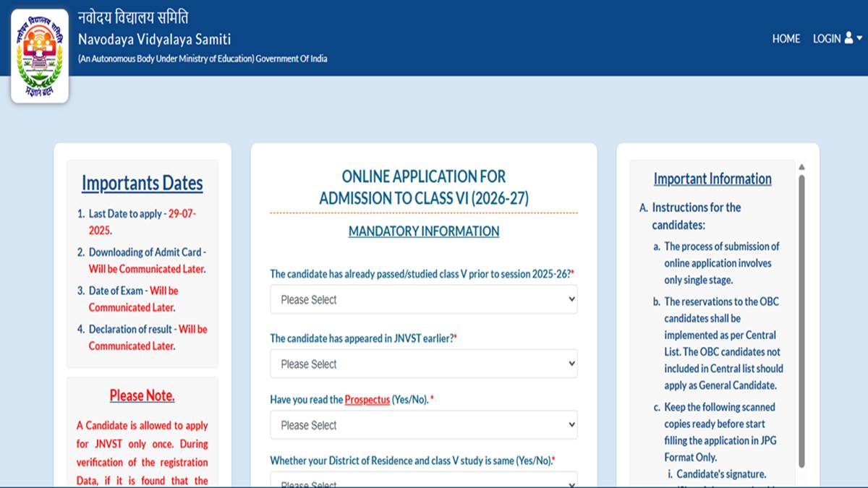Click the Importants Dates heading

[x=142, y=183]
